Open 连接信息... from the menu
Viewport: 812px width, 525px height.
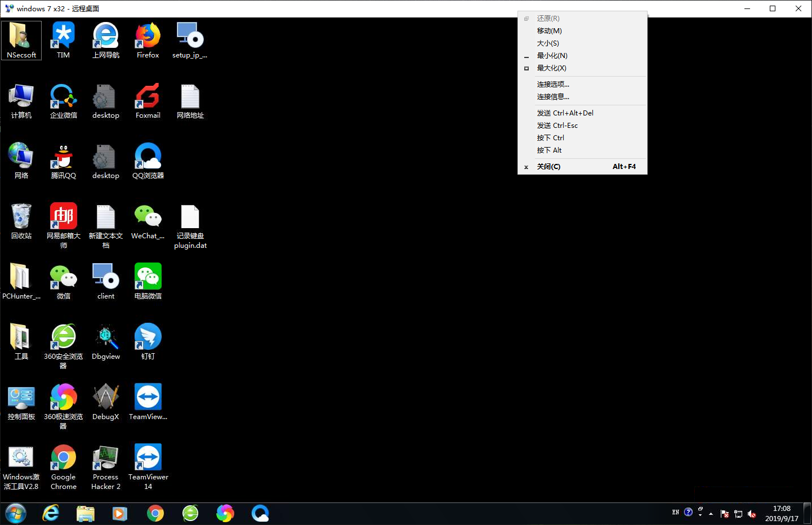pyautogui.click(x=582, y=97)
